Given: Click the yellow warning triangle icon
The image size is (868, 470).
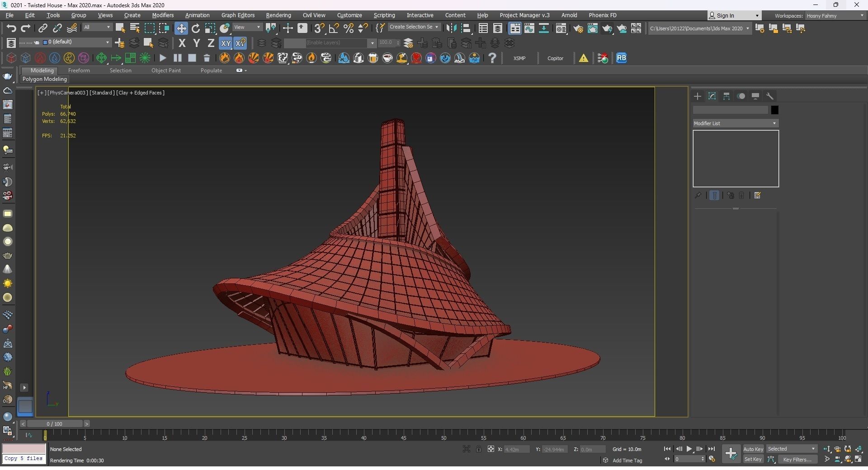Looking at the screenshot, I should coord(584,58).
